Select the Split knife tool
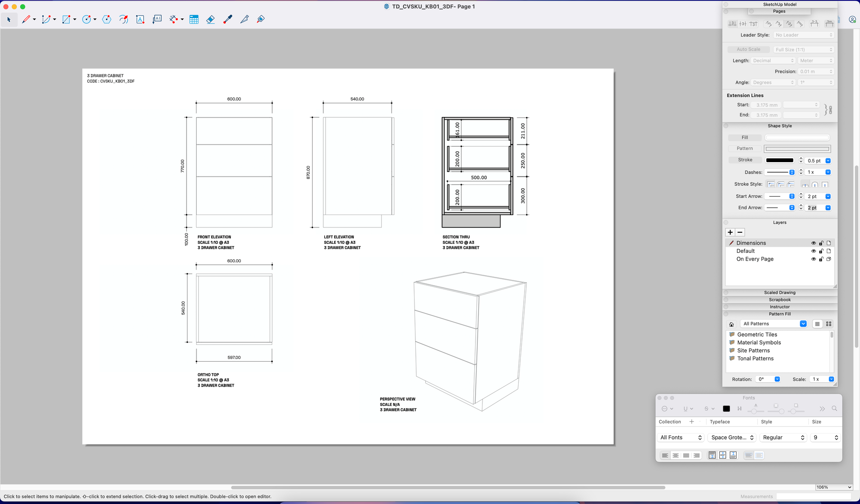The width and height of the screenshot is (860, 504). click(x=244, y=19)
